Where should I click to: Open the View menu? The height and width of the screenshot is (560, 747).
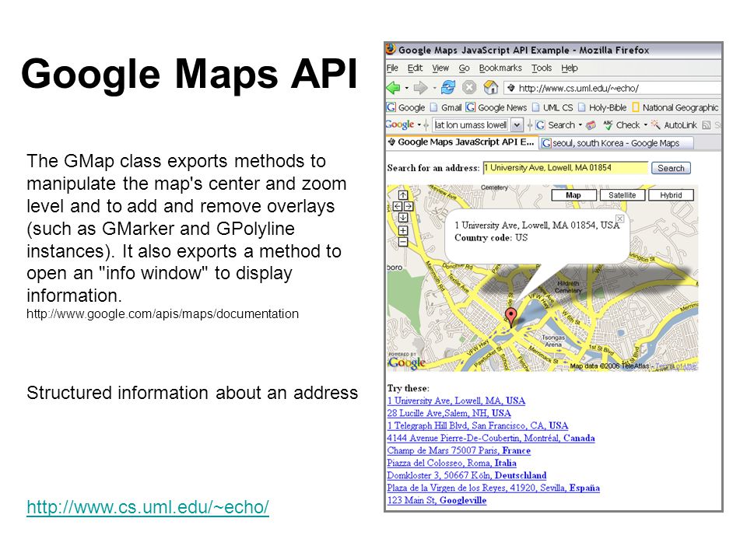click(x=440, y=68)
